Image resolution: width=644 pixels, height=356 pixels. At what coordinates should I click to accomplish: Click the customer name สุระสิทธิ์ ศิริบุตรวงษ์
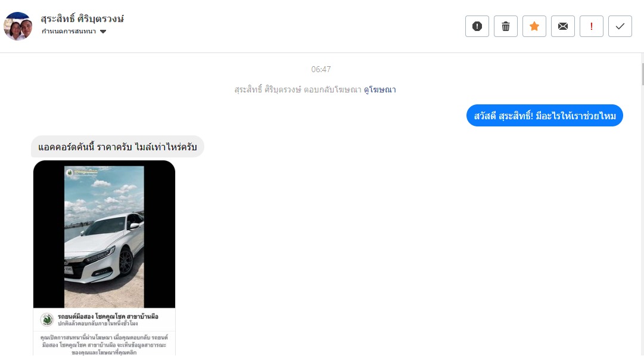tap(82, 18)
